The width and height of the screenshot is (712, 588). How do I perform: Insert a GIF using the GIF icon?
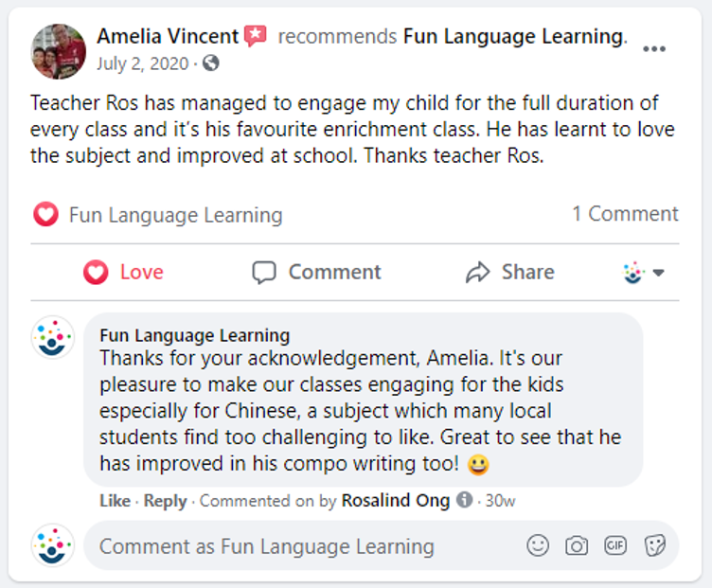tap(615, 545)
